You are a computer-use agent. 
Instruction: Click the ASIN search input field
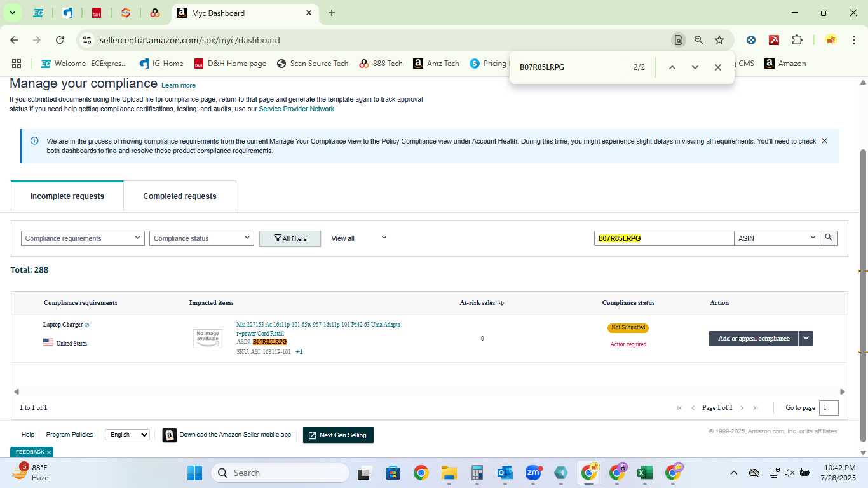click(664, 238)
